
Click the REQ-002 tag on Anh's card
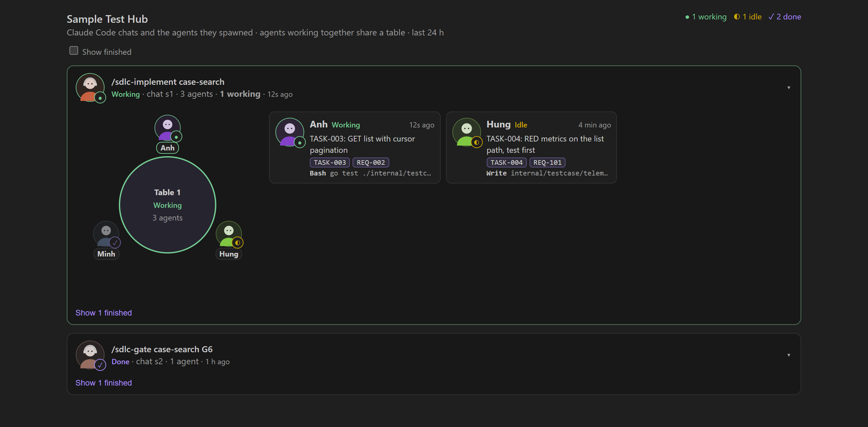pos(371,163)
